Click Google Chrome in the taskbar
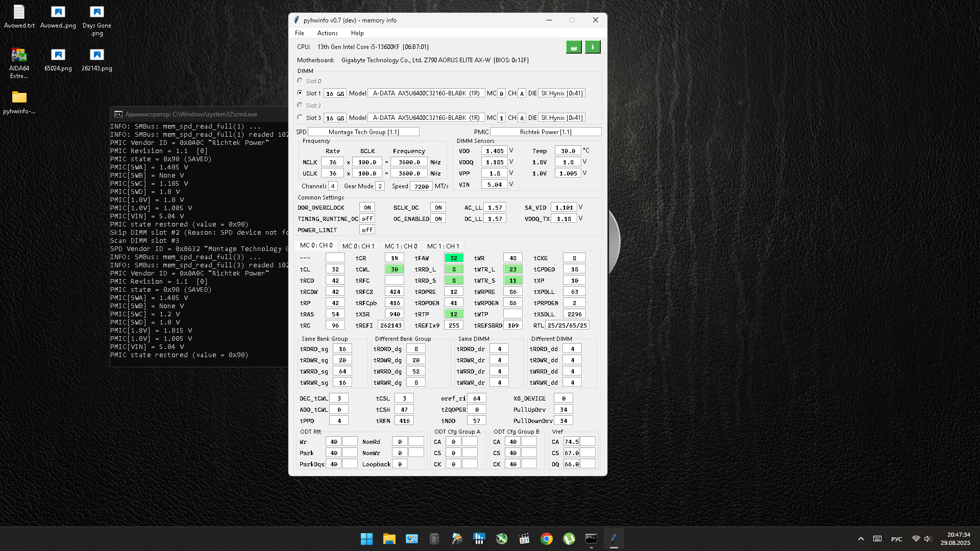 tap(546, 539)
